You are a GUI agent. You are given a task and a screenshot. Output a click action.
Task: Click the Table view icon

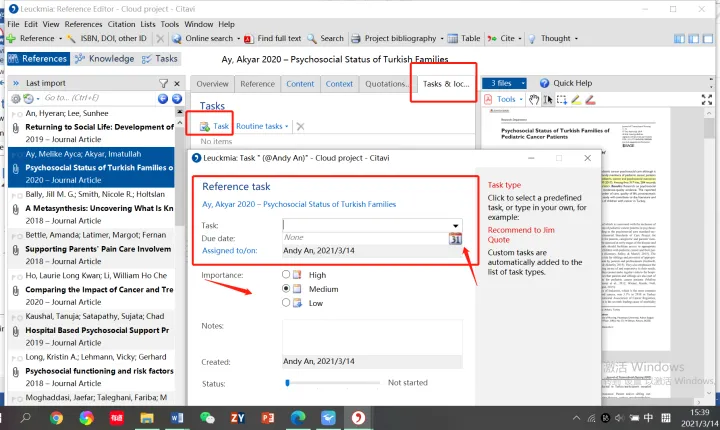pos(463,39)
